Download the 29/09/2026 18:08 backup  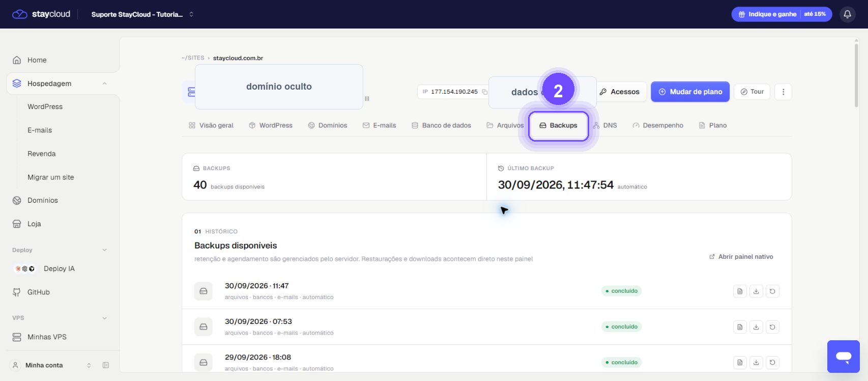pyautogui.click(x=756, y=363)
